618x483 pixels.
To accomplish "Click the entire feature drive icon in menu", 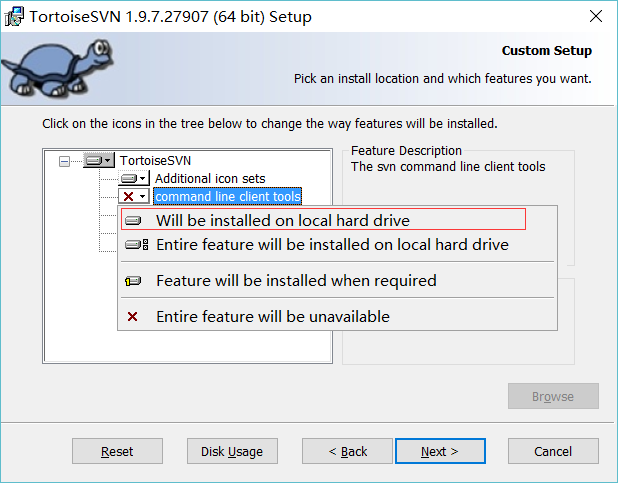I will click(136, 244).
